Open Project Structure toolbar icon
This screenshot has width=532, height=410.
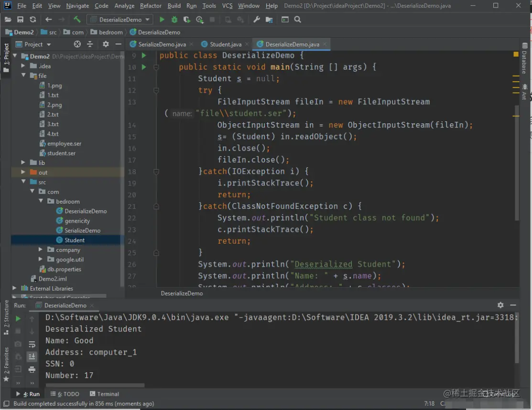point(269,20)
